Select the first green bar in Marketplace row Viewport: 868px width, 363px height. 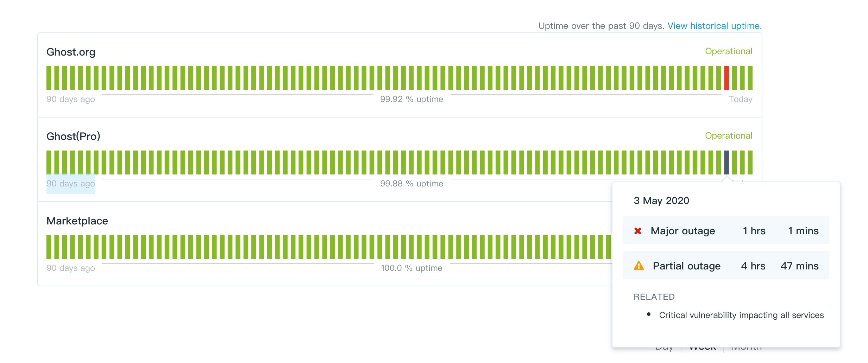point(49,247)
